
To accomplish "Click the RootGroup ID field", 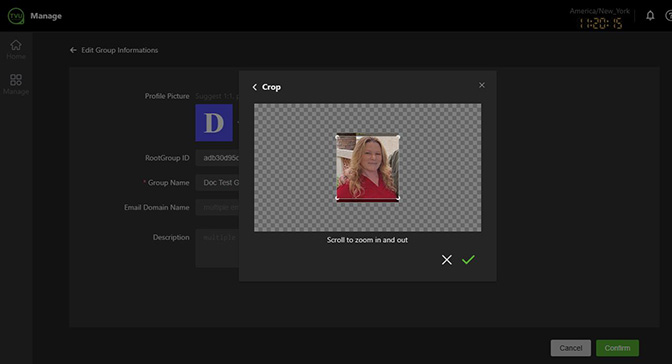I will point(217,158).
